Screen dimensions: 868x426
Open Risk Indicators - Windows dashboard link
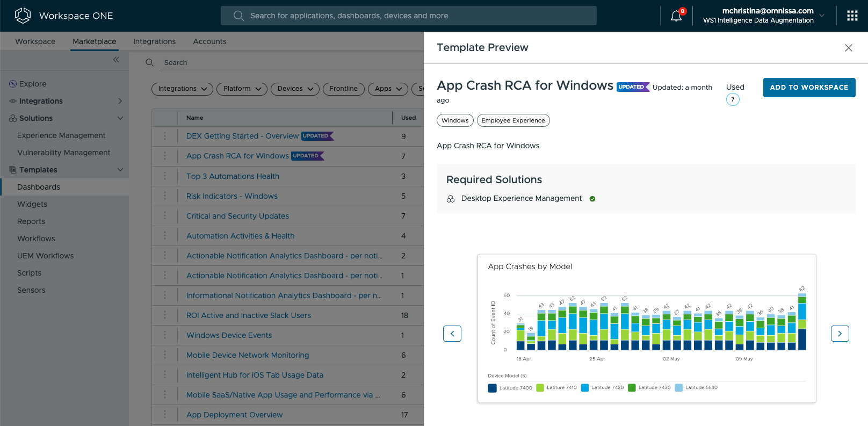click(x=232, y=196)
